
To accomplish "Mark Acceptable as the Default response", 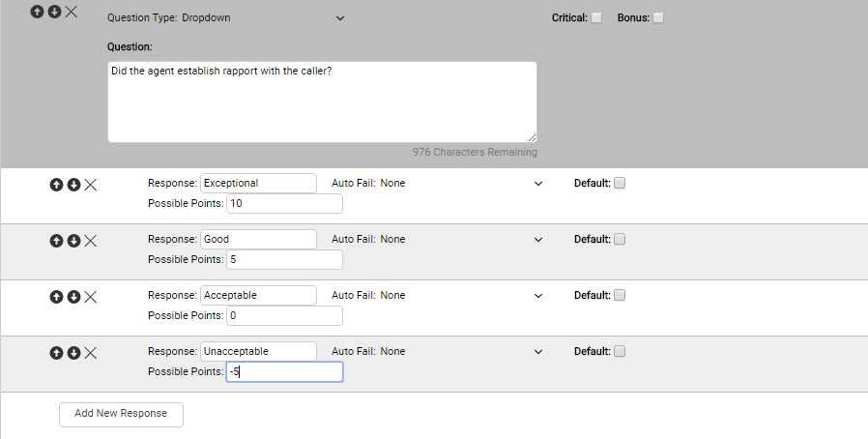I will pyautogui.click(x=620, y=295).
